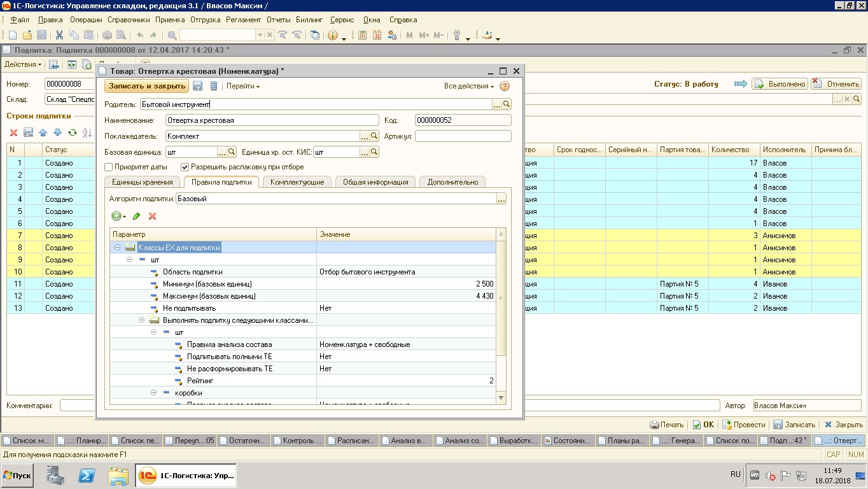Switch to the Общая информация tab
Screen dimensions: 868x489
[375, 182]
